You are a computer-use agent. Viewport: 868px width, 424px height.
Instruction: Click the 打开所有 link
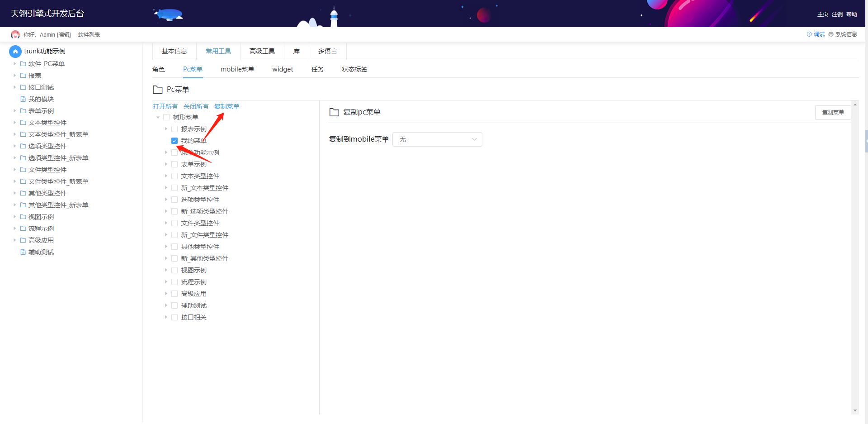click(x=165, y=106)
